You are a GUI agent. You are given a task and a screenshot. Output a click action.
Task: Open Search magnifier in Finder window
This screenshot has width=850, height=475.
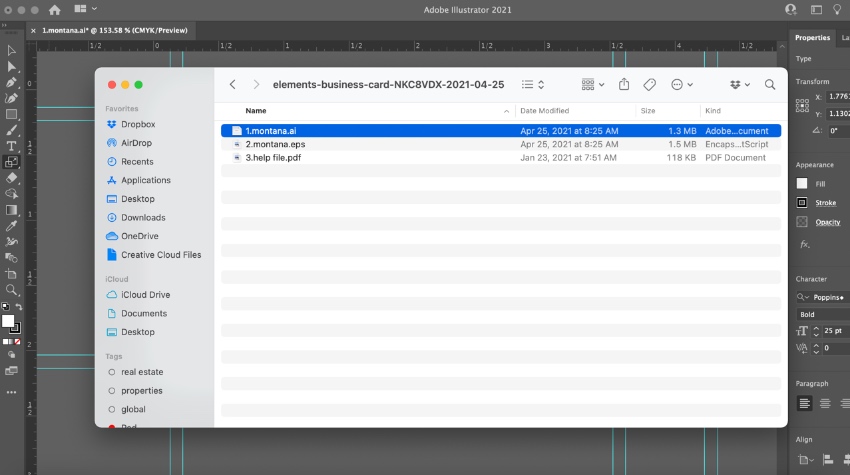tap(770, 84)
